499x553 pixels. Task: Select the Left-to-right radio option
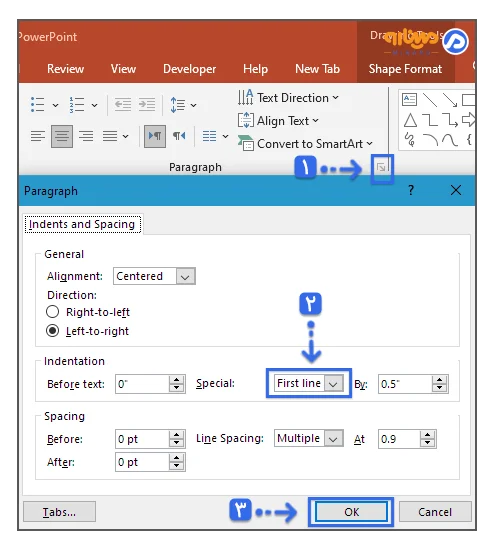[53, 331]
